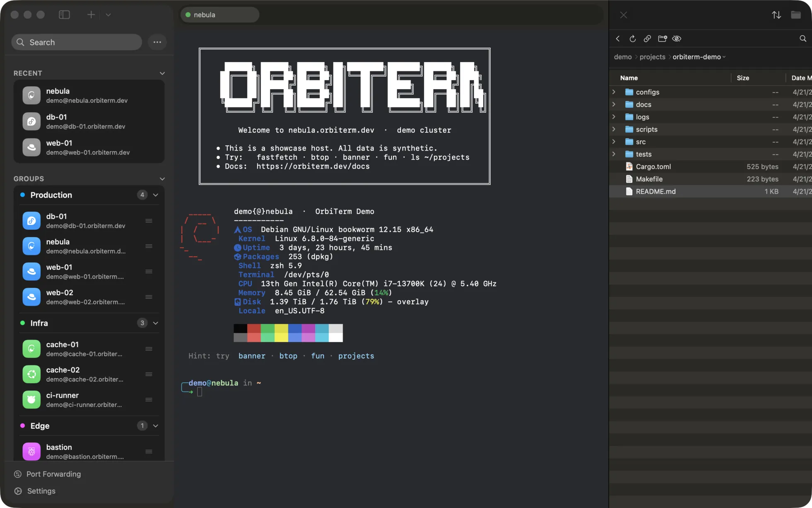The image size is (812, 508).
Task: Expand the src folder arrow
Action: coord(614,142)
